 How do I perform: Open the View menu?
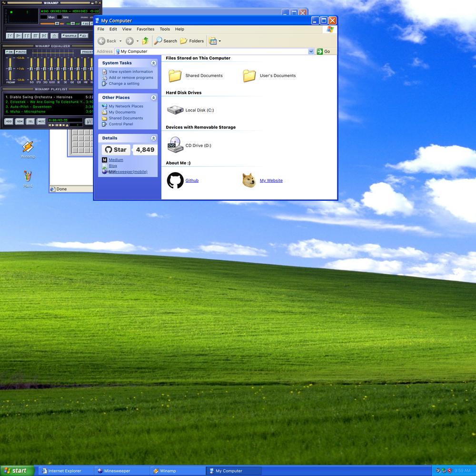(x=127, y=29)
